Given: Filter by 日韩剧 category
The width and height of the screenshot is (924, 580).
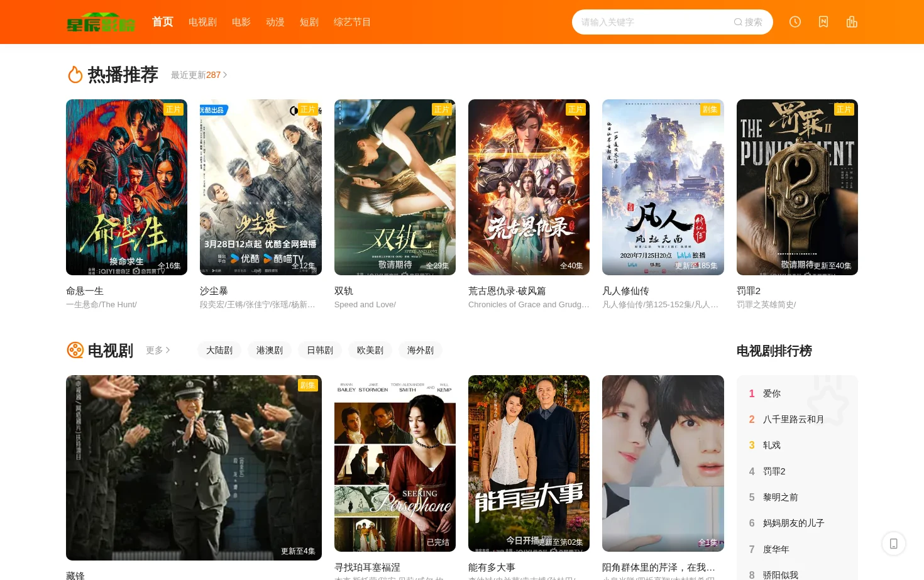Looking at the screenshot, I should click(x=320, y=350).
